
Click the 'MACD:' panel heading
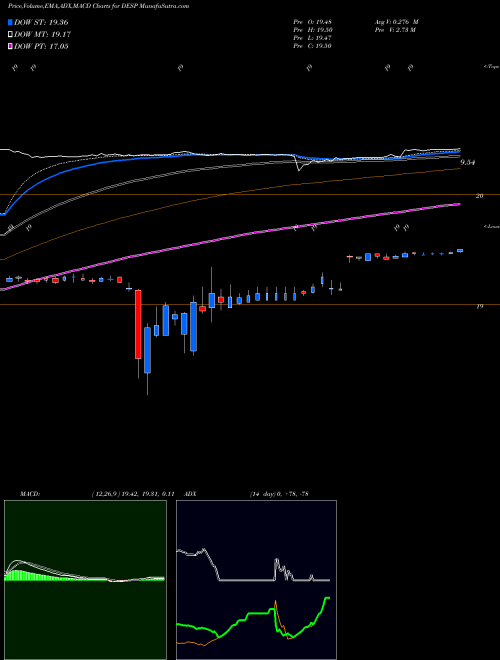pos(30,494)
